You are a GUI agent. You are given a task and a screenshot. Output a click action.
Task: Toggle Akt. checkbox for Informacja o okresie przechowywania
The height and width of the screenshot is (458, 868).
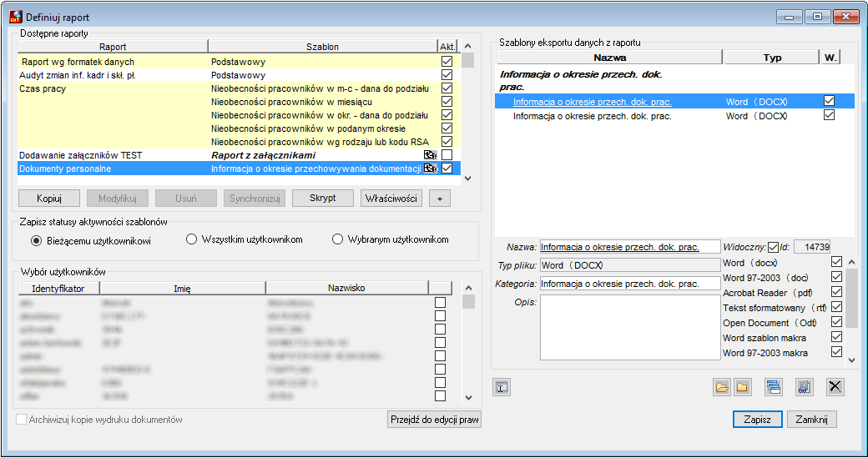(x=447, y=169)
